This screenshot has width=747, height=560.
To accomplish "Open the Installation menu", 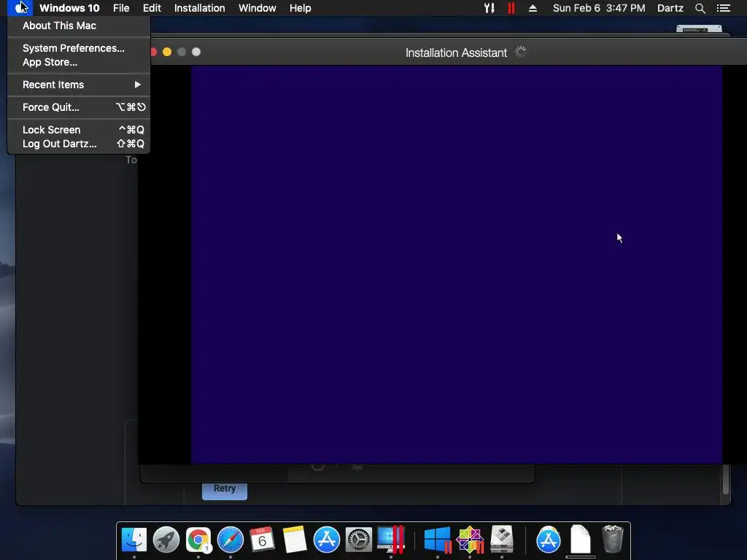I will [x=200, y=8].
